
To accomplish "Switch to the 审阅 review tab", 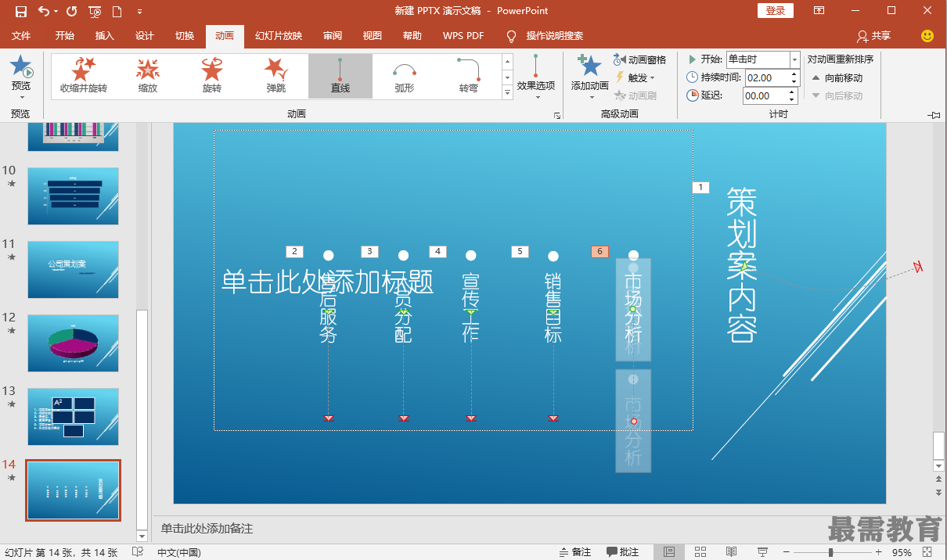I will tap(333, 36).
